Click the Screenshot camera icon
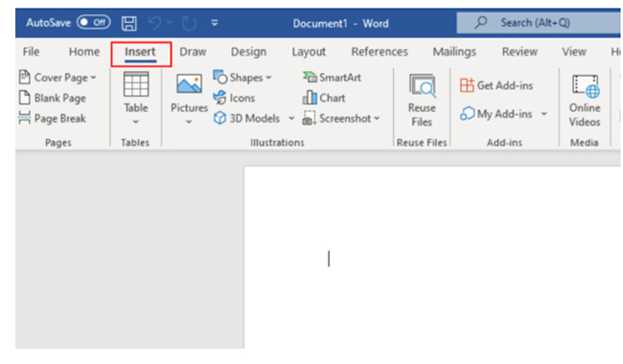Viewport: 623px width, 364px height. click(310, 118)
